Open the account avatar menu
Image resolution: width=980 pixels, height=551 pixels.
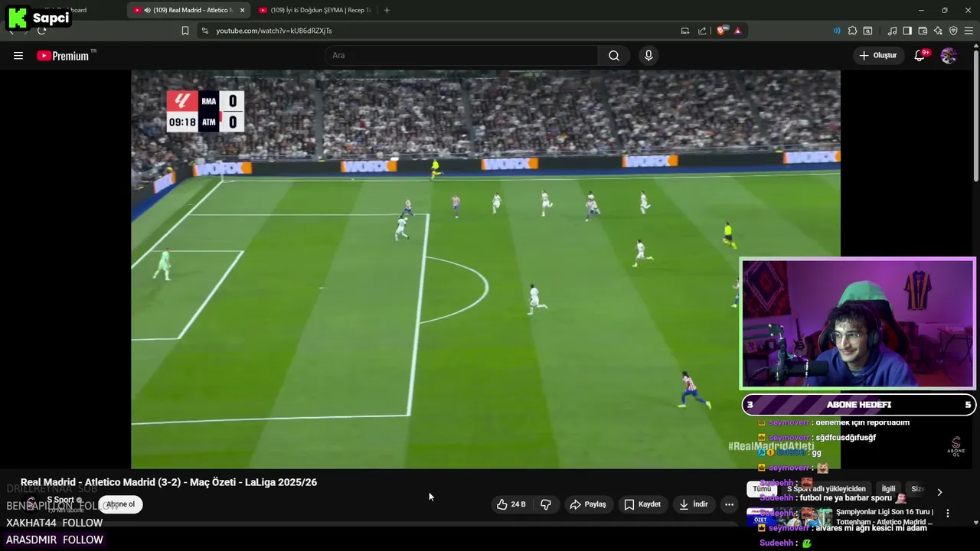tap(949, 56)
